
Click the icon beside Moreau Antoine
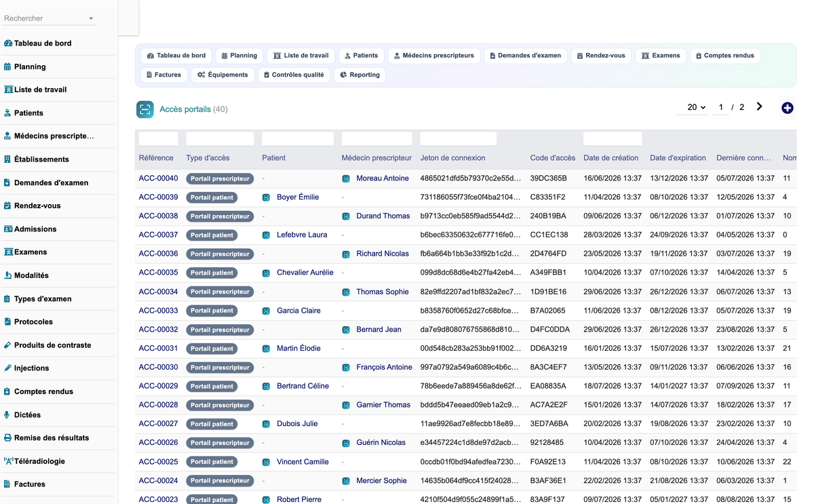(x=346, y=178)
